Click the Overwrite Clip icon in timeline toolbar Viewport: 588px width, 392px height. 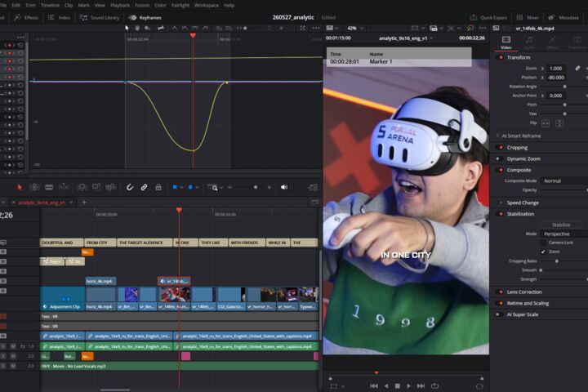(96, 187)
